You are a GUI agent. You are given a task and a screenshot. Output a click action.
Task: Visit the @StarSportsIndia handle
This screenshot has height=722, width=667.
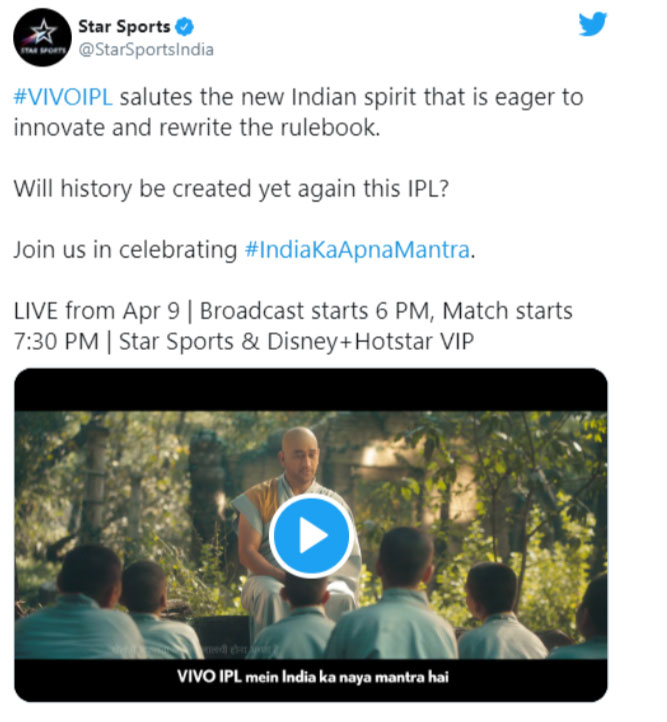(146, 50)
